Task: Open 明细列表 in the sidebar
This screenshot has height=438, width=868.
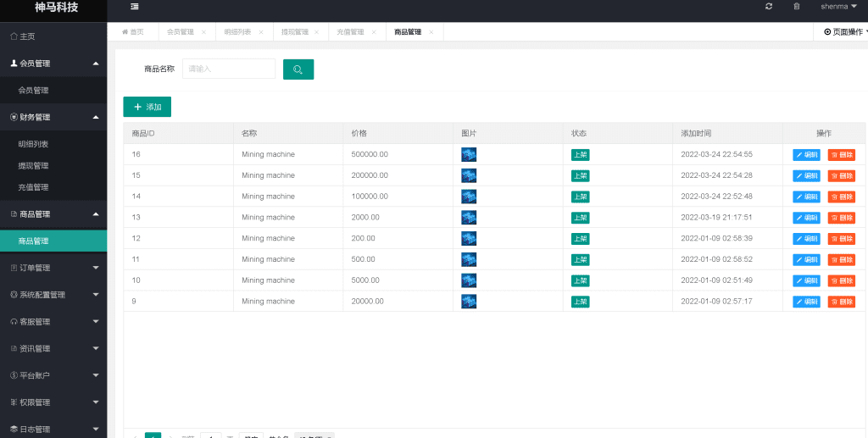Action: 34,144
